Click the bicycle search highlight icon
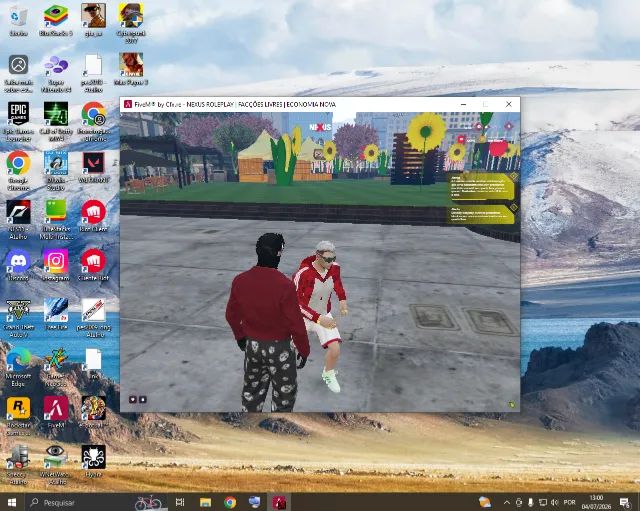The height and width of the screenshot is (511, 640). [149, 502]
